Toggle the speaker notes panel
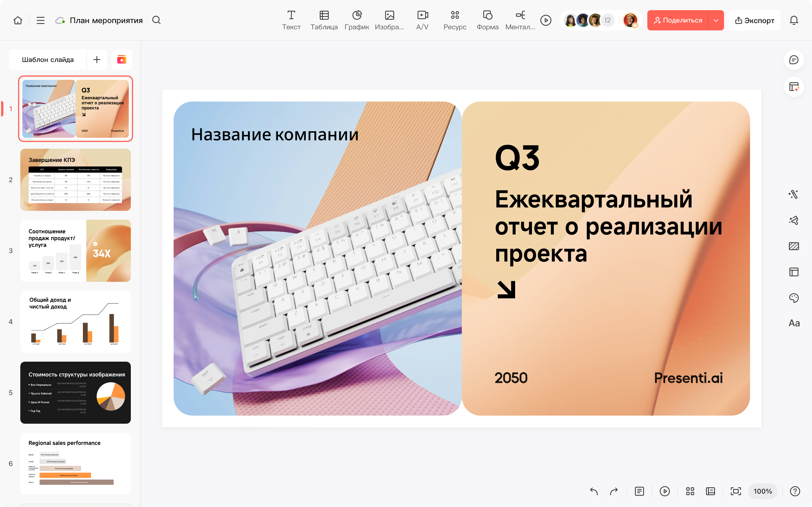The image size is (812, 507). tap(639, 491)
